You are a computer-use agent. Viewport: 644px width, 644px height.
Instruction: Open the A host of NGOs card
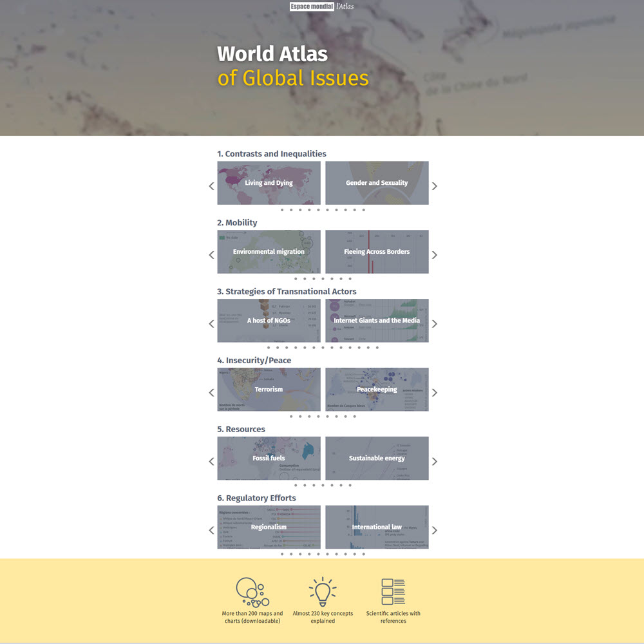click(269, 320)
